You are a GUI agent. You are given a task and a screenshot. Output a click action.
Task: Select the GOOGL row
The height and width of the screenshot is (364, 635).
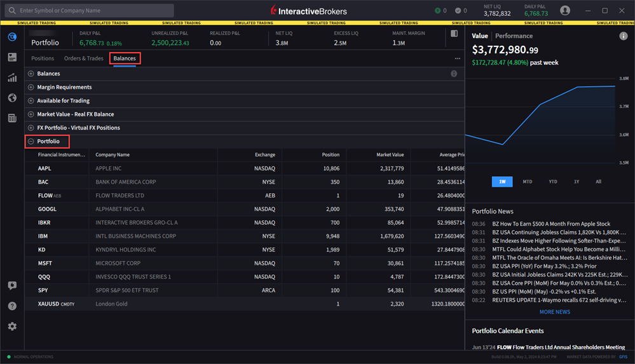pos(245,209)
